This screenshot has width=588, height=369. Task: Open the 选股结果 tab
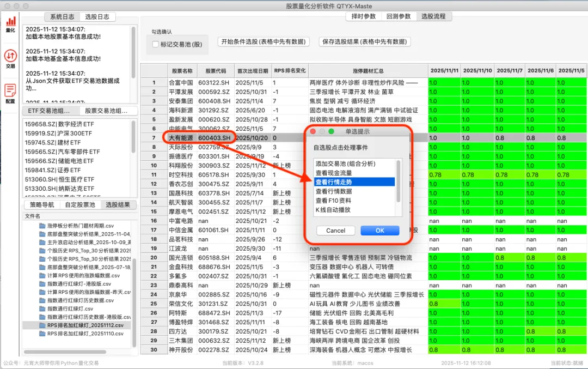click(x=118, y=204)
